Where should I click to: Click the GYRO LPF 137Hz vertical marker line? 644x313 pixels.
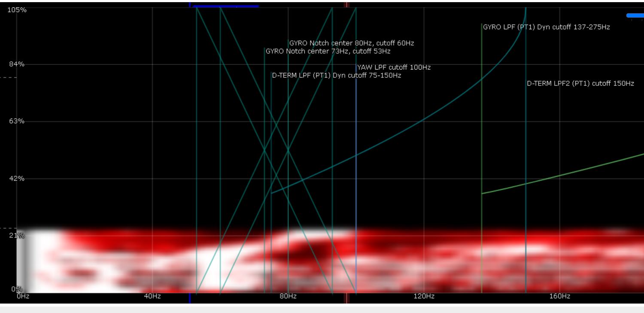[482, 159]
